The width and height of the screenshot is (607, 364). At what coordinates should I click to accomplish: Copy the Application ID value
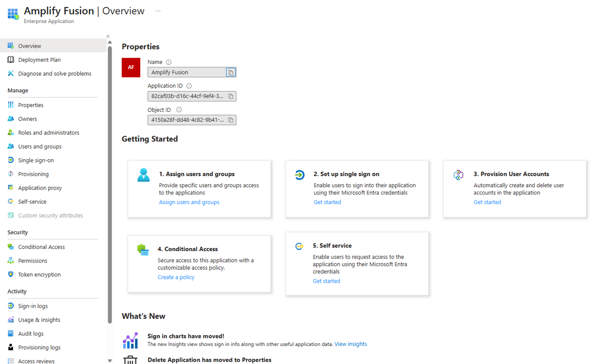pos(231,96)
